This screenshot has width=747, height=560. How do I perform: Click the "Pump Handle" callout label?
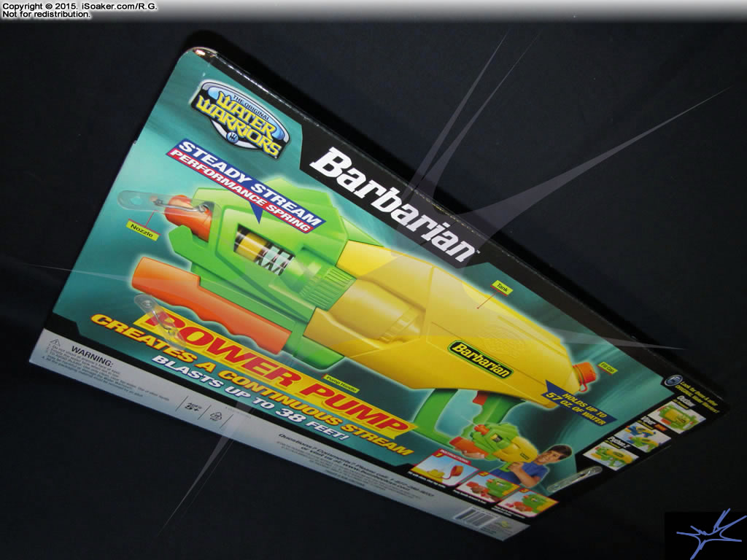pos(341,384)
